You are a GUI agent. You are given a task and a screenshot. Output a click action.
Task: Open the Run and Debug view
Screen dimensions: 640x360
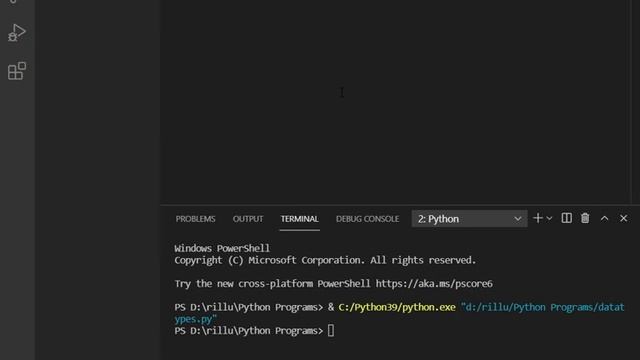click(x=17, y=33)
